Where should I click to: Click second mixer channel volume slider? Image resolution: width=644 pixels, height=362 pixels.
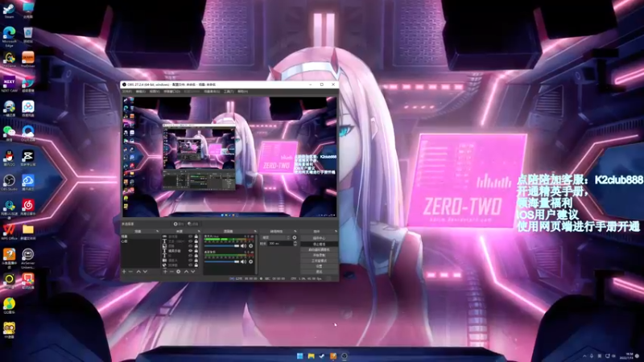(x=222, y=261)
